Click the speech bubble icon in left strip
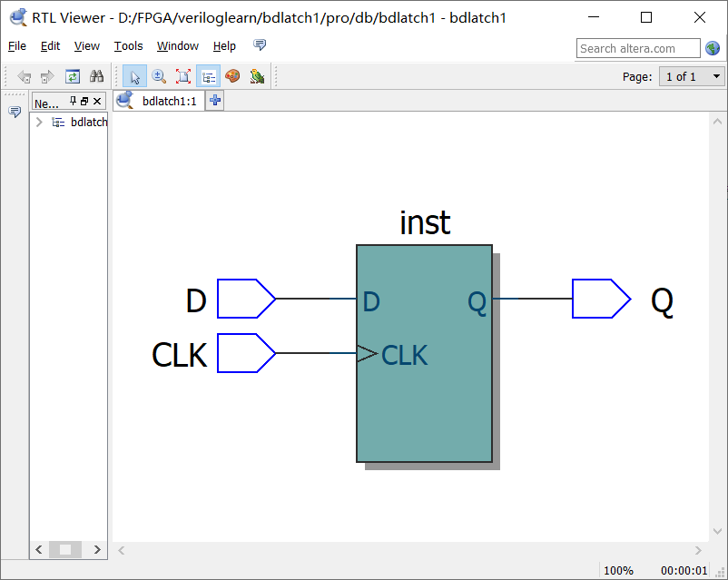This screenshot has height=580, width=728. [x=15, y=112]
